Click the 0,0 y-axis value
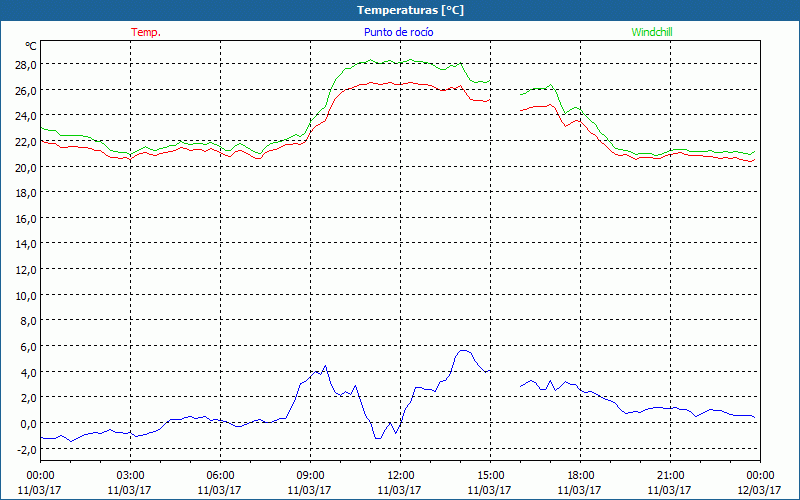Viewport: 800px width, 500px height. (29, 423)
